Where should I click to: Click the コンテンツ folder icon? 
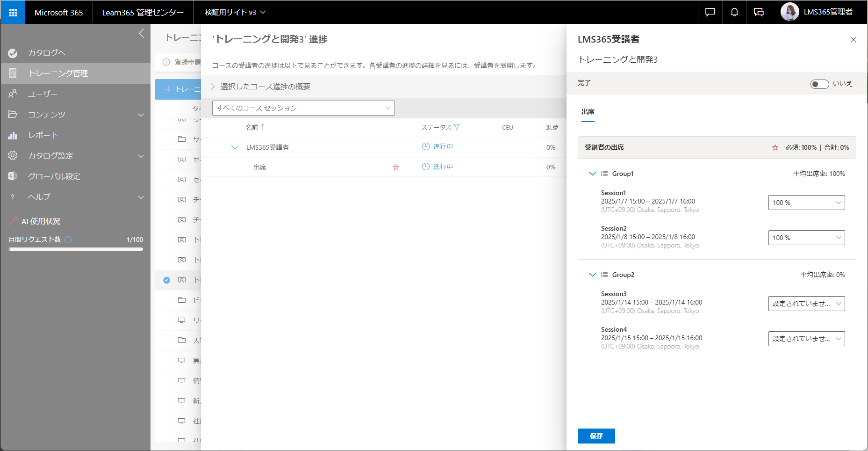point(13,115)
